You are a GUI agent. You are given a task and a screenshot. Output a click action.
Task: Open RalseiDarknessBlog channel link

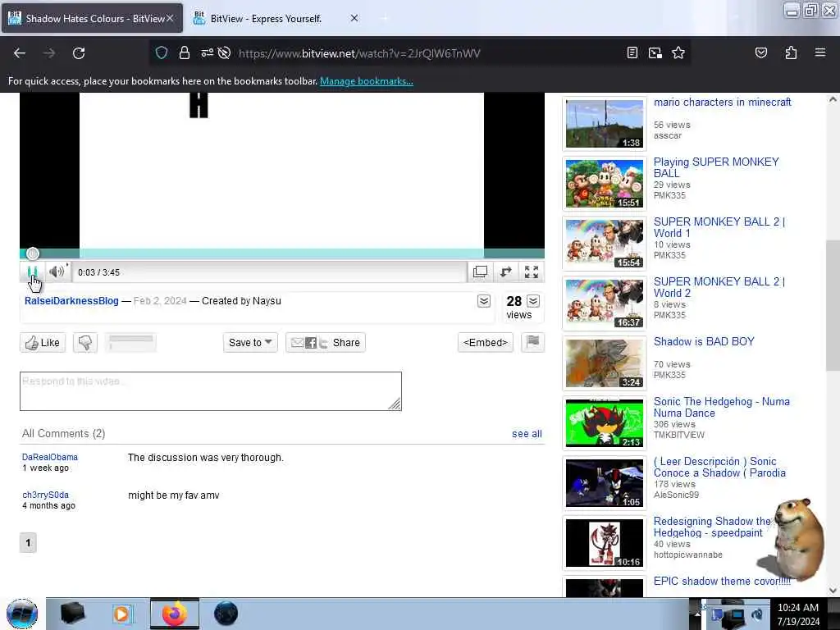point(72,301)
